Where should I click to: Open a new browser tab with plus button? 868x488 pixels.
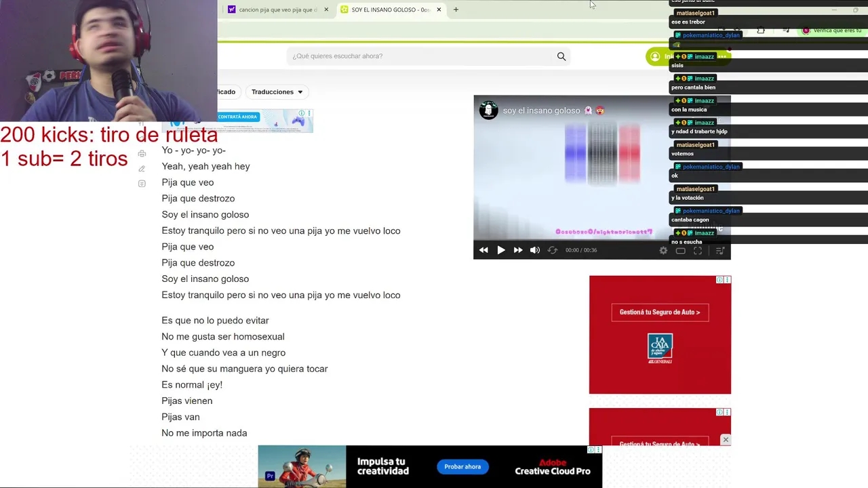(x=456, y=9)
